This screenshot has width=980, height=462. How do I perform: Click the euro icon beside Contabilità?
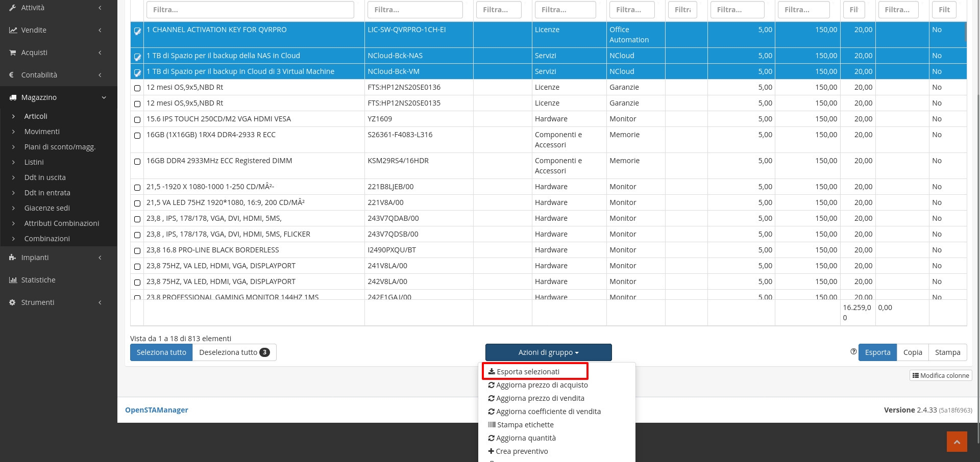pos(12,75)
